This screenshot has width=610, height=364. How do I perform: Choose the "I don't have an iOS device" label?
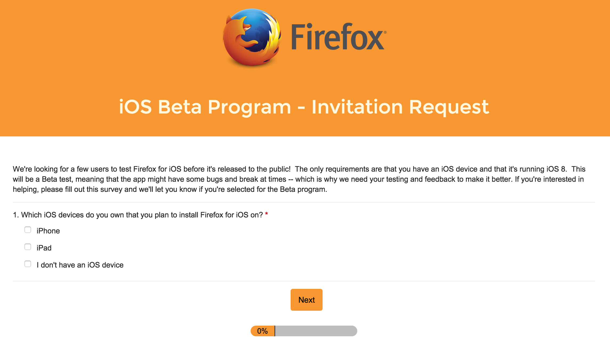80,265
